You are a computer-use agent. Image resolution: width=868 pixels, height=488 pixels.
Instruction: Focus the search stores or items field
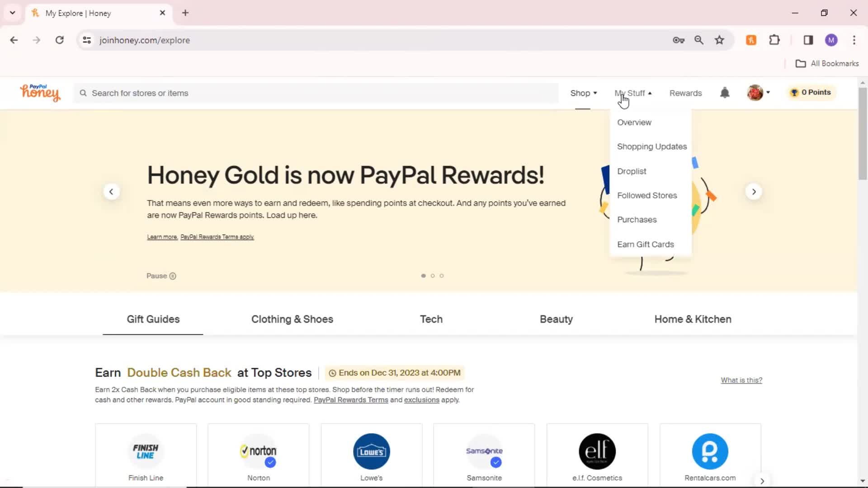pos(316,93)
